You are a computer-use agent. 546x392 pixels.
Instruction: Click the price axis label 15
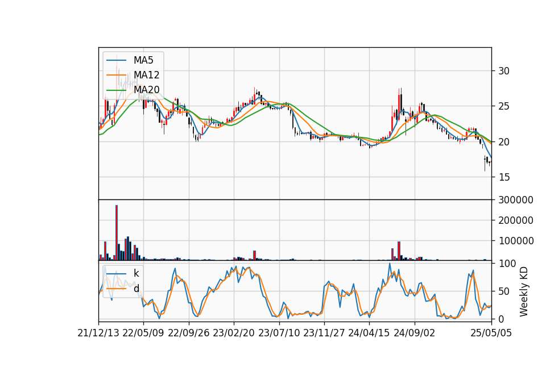tap(504, 177)
